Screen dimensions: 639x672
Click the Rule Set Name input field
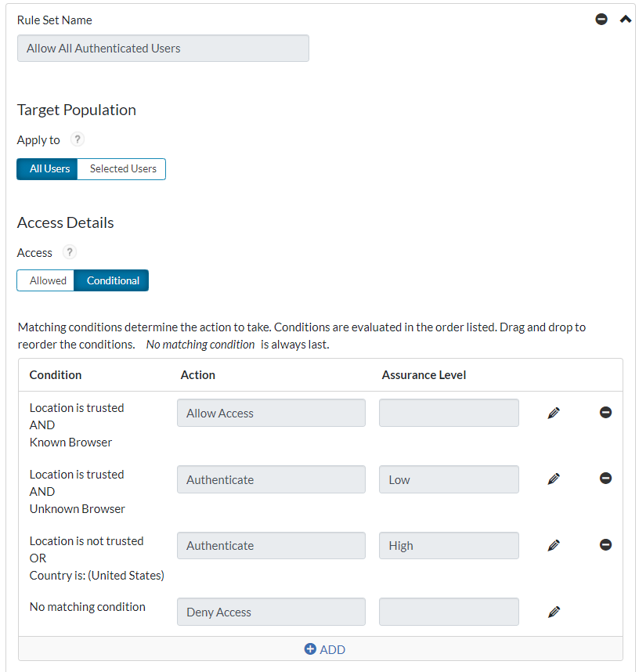click(x=163, y=48)
